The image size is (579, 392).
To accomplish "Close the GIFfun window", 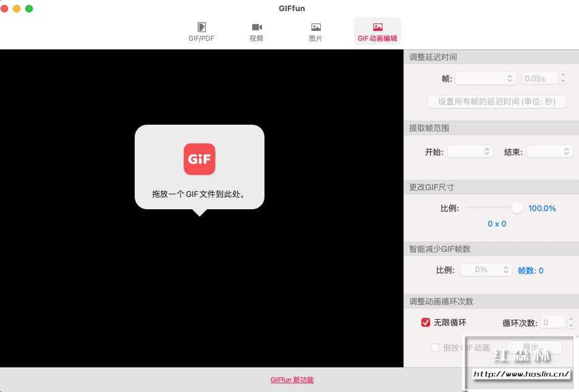I will [x=4, y=9].
